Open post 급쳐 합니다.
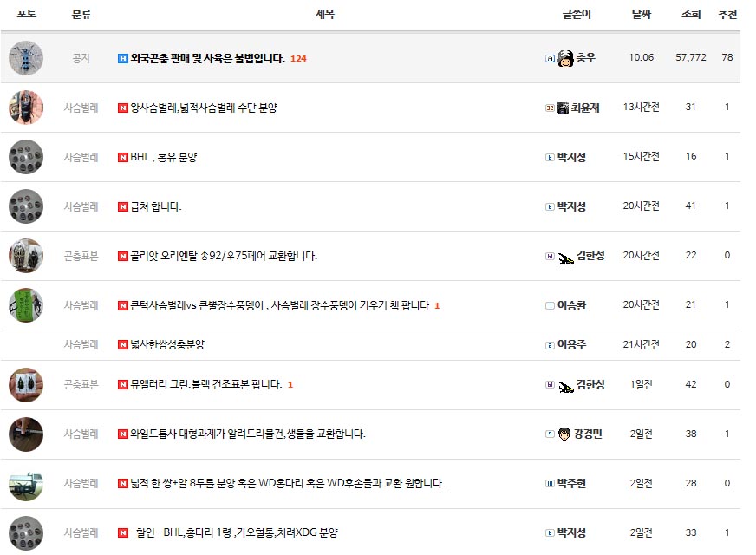 [156, 206]
